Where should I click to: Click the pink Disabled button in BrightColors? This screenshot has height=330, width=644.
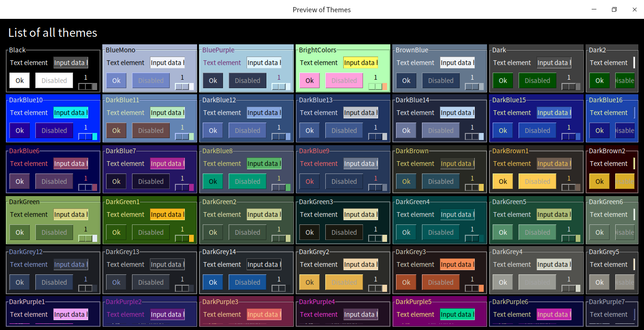[x=344, y=80]
